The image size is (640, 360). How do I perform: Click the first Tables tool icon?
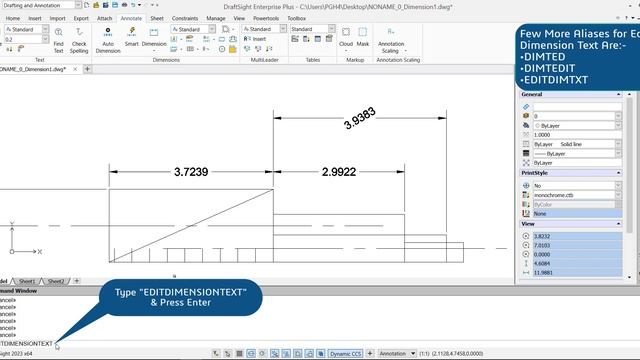[x=295, y=39]
